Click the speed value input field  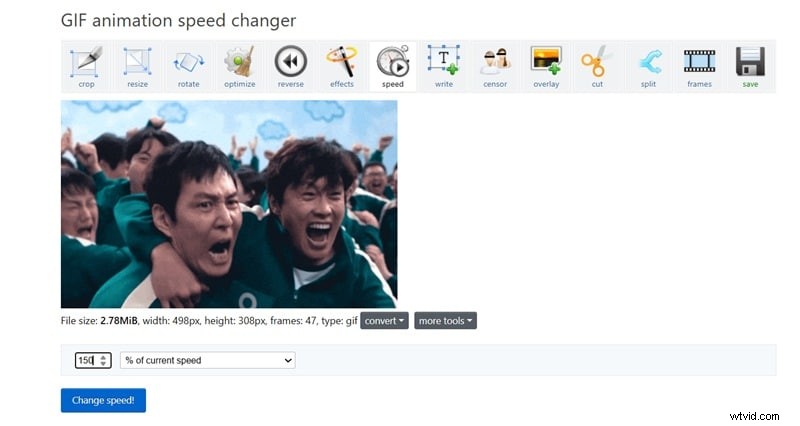86,360
